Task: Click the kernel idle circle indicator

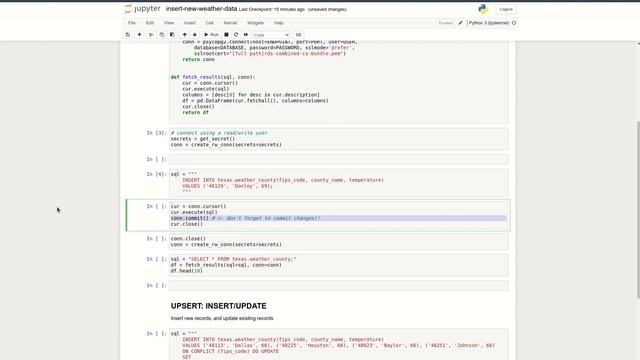Action: tap(514, 23)
